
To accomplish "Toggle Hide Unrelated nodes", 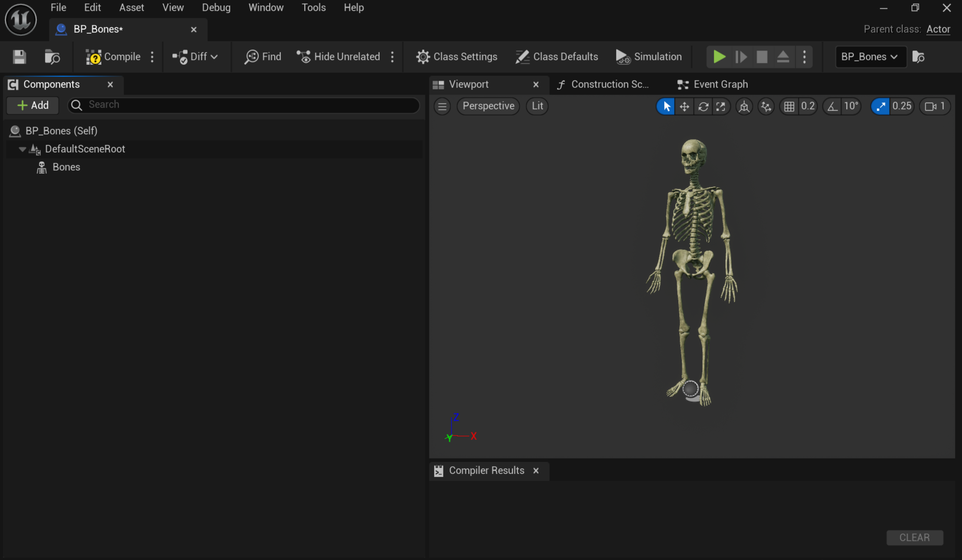I will [x=340, y=57].
